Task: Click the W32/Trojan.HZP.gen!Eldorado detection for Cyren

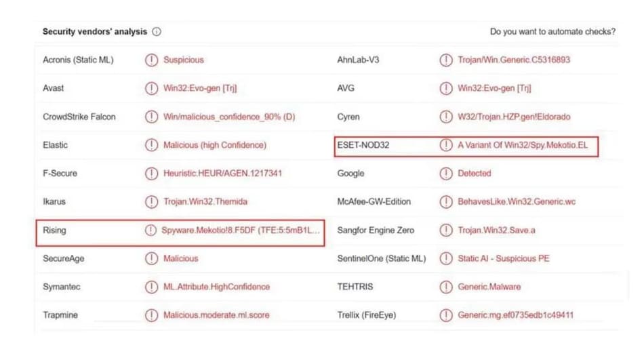Action: [x=514, y=117]
